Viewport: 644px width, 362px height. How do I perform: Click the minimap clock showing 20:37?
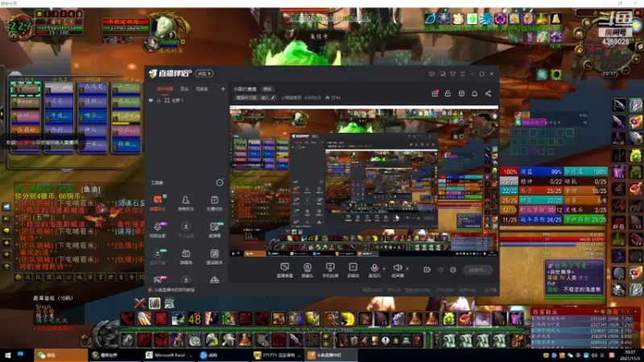(x=609, y=74)
